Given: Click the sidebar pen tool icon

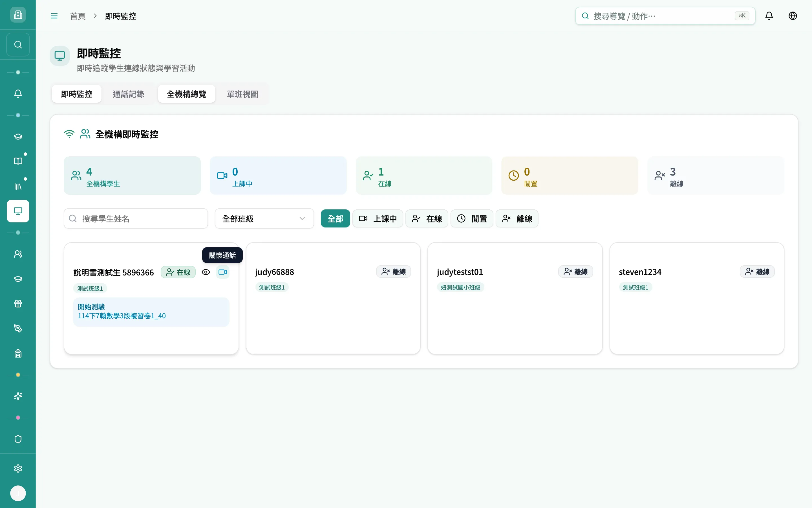Looking at the screenshot, I should 18,329.
